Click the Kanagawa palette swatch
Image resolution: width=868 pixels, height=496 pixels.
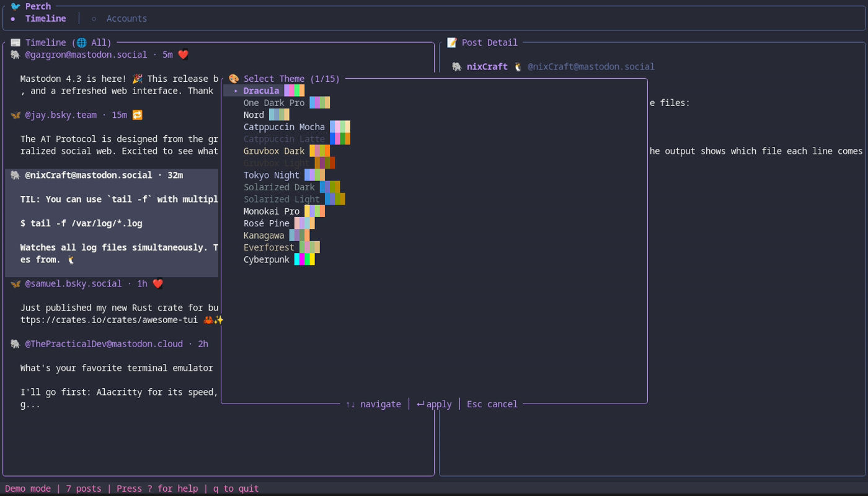pos(299,236)
